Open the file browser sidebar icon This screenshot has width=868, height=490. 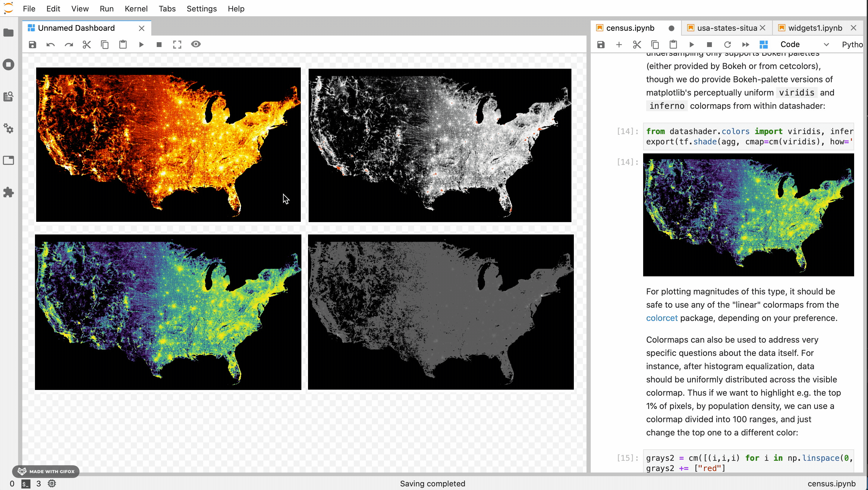(8, 33)
